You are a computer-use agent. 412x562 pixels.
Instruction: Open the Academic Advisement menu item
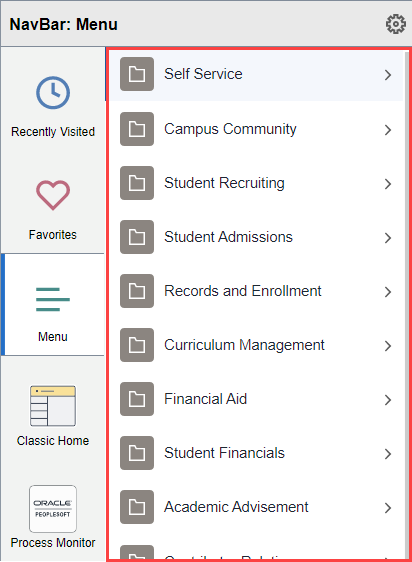pyautogui.click(x=256, y=507)
